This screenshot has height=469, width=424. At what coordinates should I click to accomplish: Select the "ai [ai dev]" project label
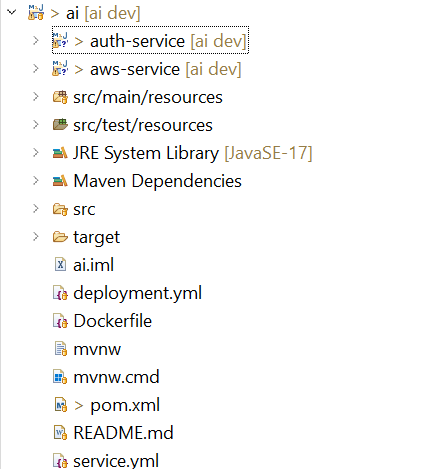[103, 13]
